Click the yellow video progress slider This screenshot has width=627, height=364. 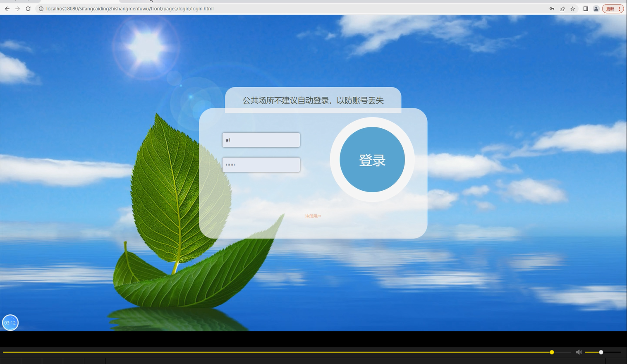click(x=551, y=352)
